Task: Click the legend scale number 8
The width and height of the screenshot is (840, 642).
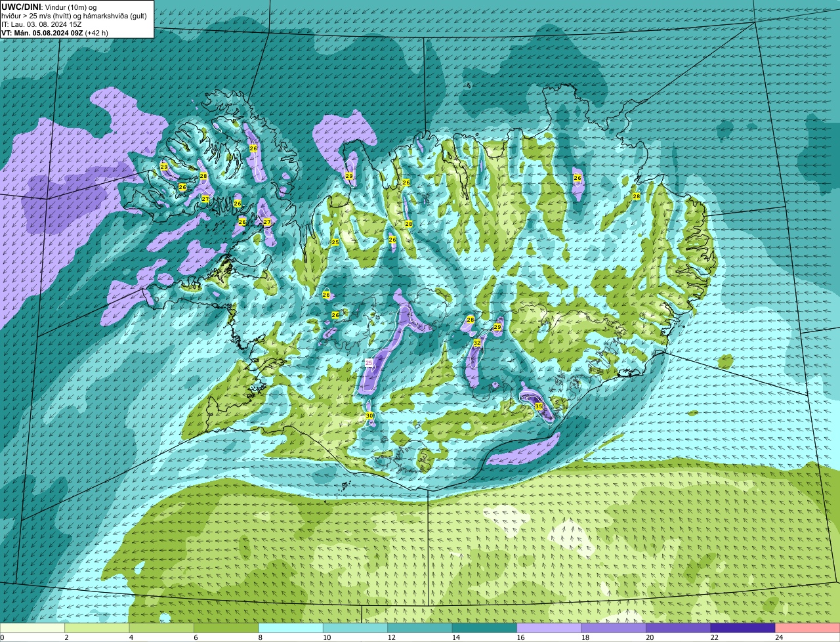Action: 260,637
